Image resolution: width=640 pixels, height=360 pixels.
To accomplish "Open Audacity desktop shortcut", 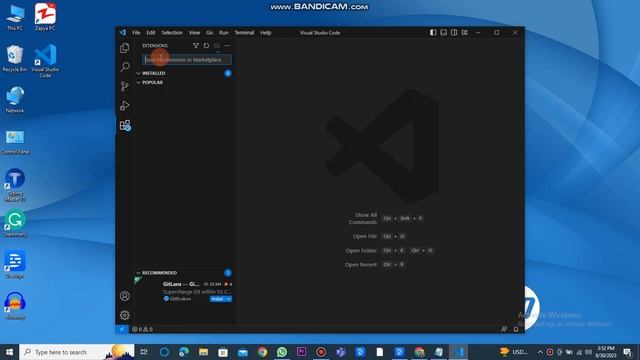I will (x=15, y=306).
